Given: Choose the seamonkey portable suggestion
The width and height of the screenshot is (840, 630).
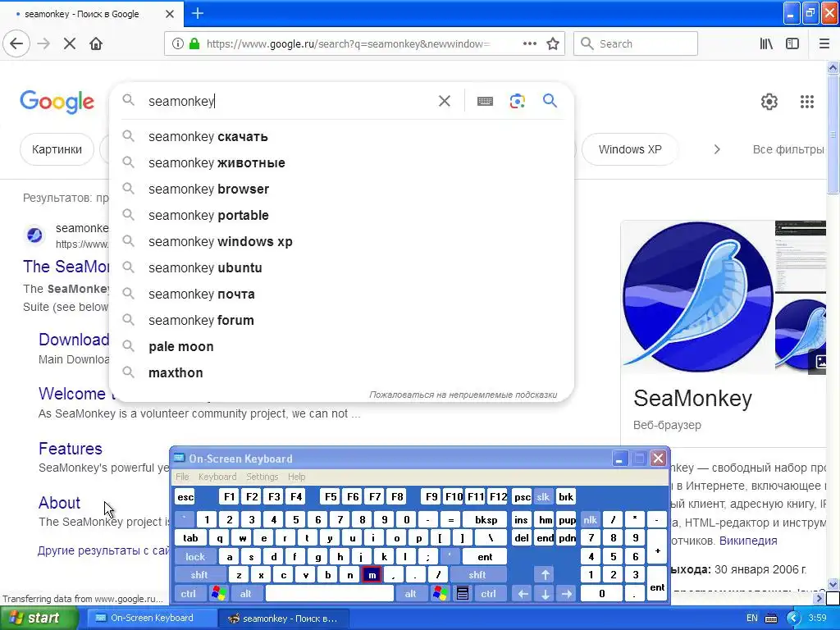Looking at the screenshot, I should click(342, 216).
